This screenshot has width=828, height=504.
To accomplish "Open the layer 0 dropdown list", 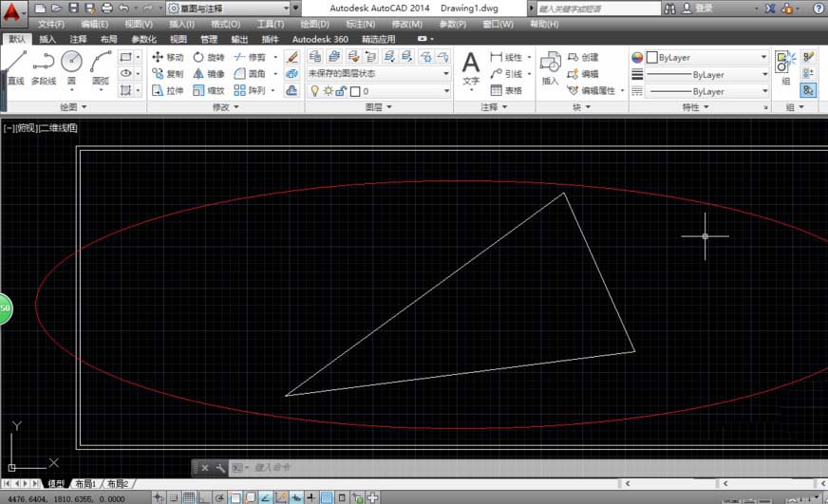I will pos(379,91).
